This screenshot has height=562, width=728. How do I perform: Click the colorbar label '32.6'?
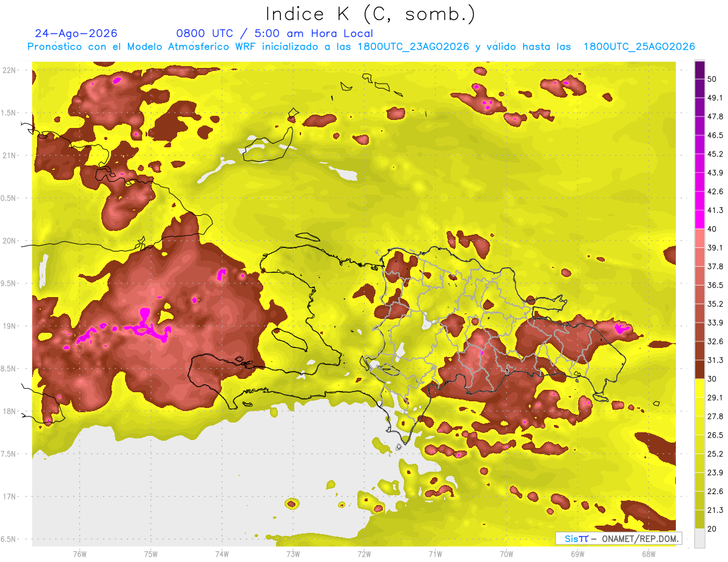715,341
